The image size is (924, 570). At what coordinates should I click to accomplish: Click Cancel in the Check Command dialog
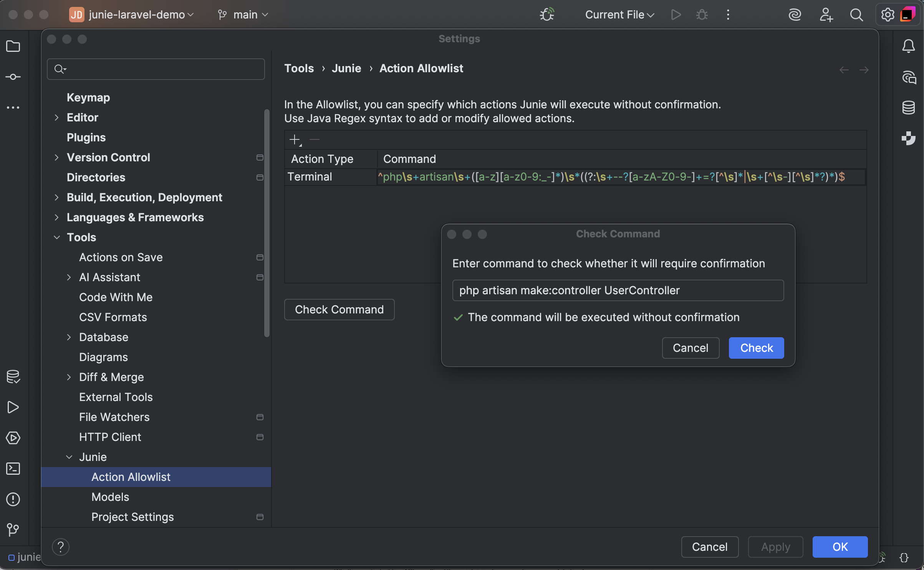(691, 348)
